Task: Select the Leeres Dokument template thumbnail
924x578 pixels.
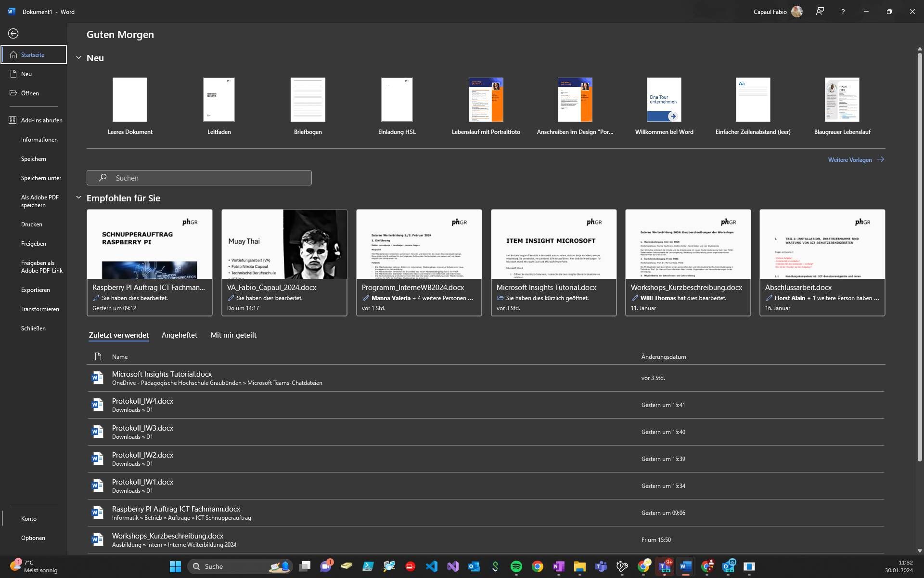Action: 130,100
